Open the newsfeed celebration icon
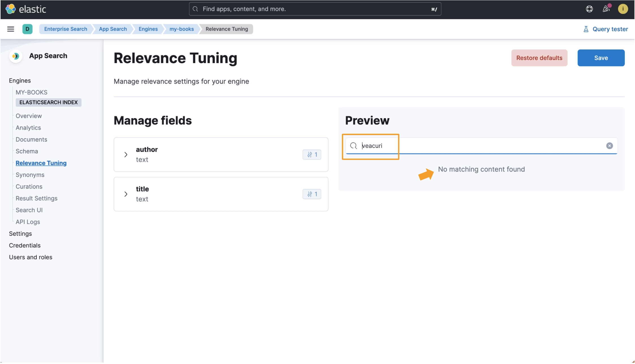This screenshot has width=635, height=364. coord(606,9)
